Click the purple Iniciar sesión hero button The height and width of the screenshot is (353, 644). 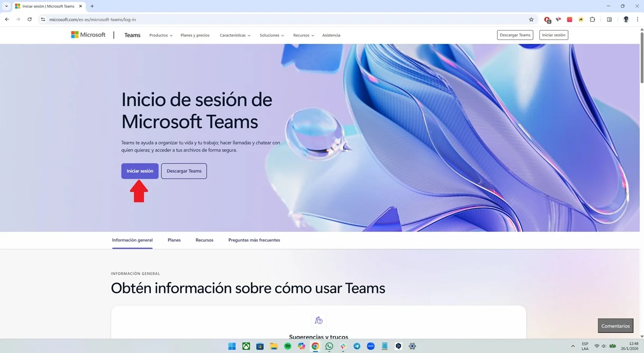140,171
